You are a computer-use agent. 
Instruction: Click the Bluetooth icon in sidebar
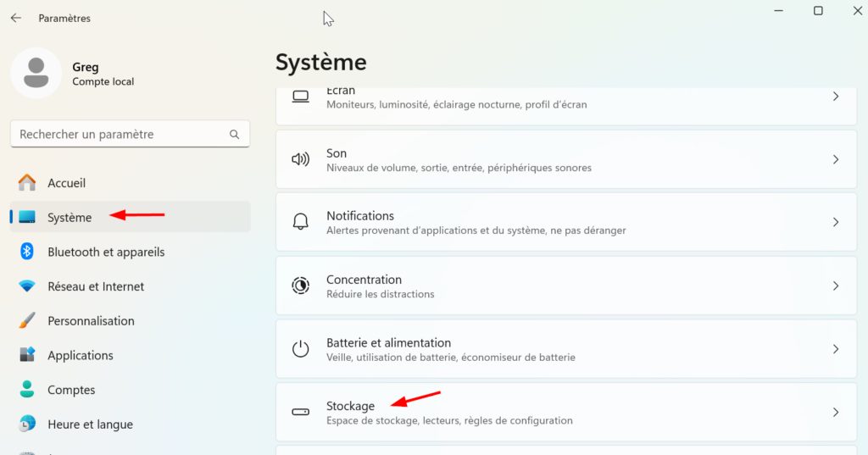tap(26, 252)
